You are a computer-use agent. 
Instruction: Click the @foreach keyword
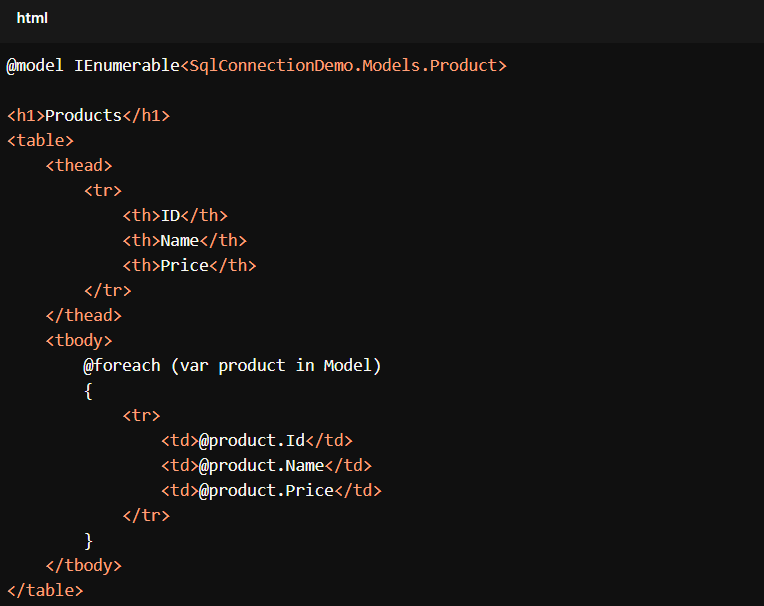pos(122,366)
